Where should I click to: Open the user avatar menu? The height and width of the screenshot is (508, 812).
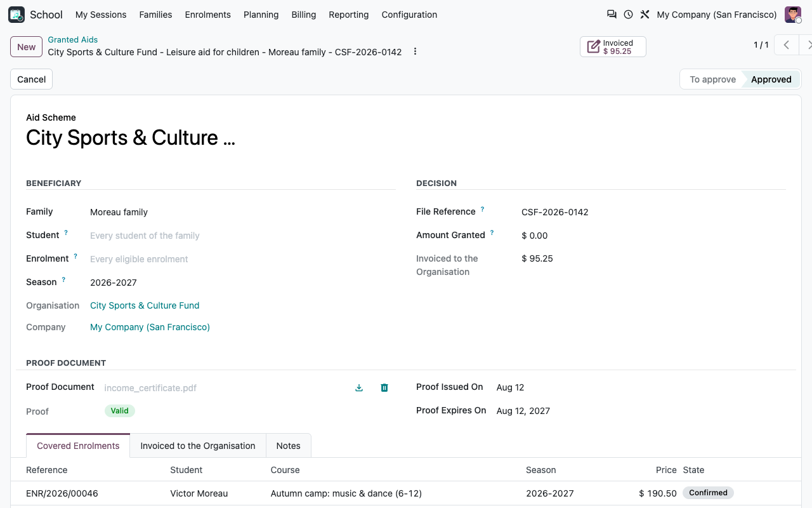tap(793, 15)
